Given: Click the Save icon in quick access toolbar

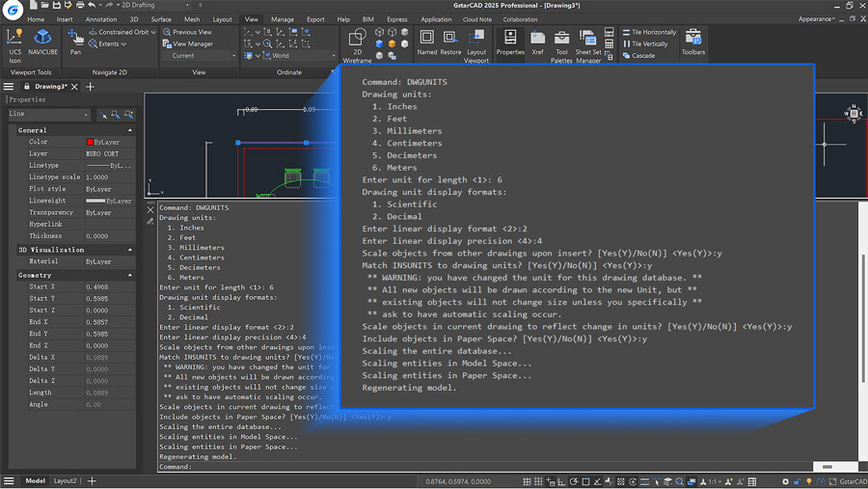Looking at the screenshot, I should pos(57,5).
